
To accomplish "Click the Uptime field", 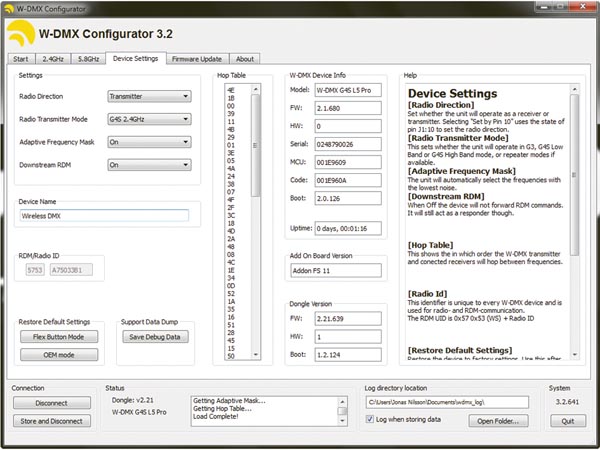I will tap(348, 228).
